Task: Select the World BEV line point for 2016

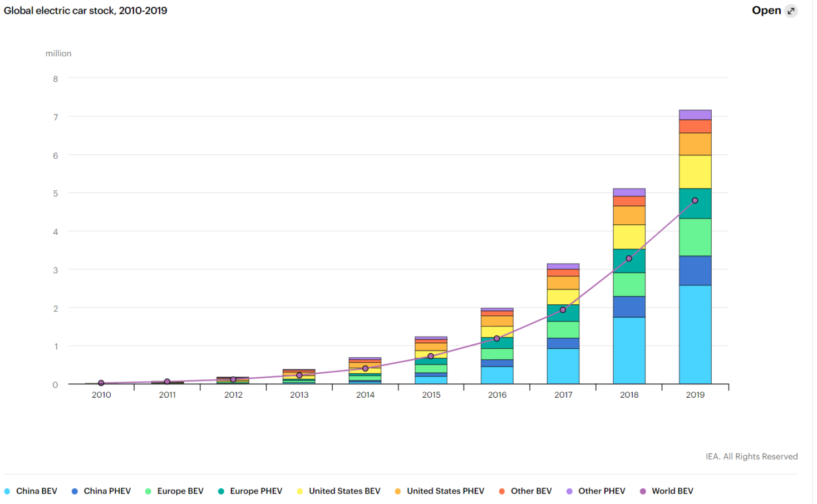Action: (497, 338)
